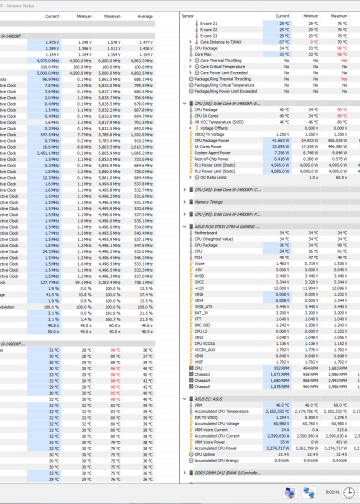
Task: Expand the Voltage Offsets sub-item
Action: click(190, 128)
